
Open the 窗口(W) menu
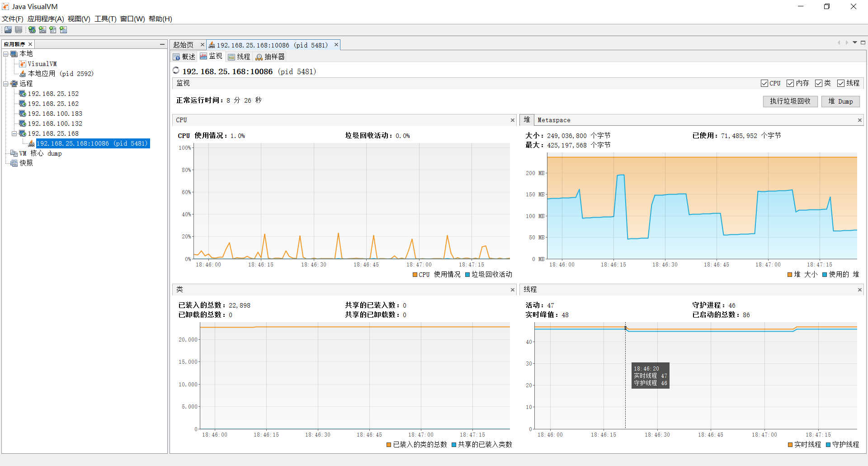[x=132, y=19]
